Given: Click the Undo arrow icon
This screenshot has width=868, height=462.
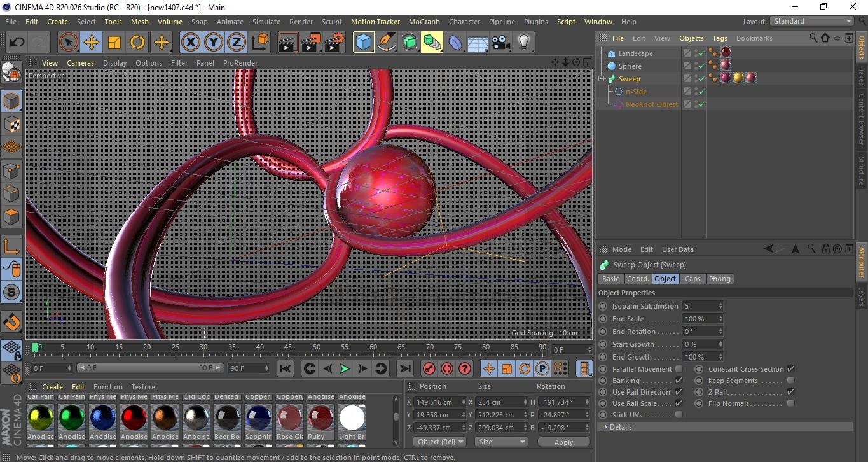Looking at the screenshot, I should click(17, 43).
